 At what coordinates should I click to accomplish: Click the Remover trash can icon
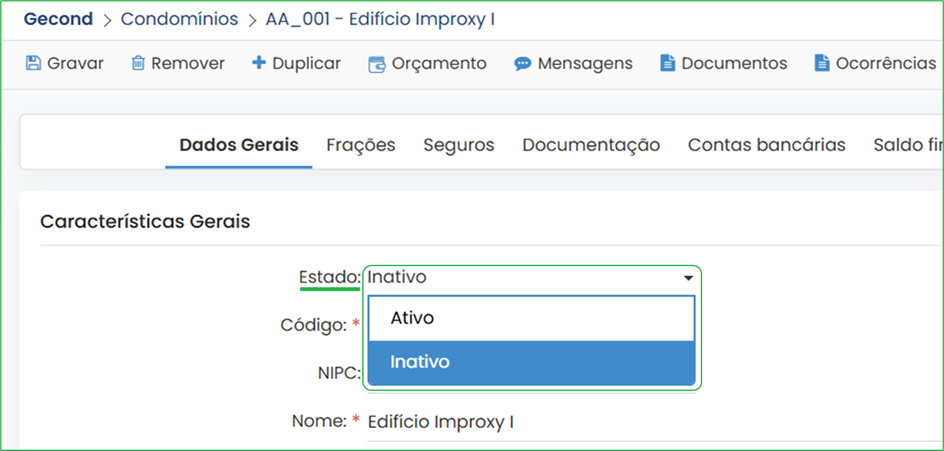pos(138,63)
